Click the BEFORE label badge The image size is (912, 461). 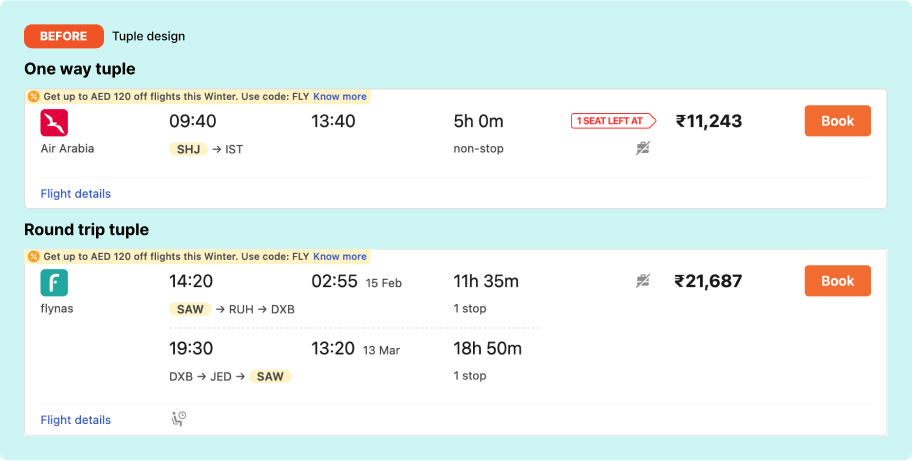64,37
